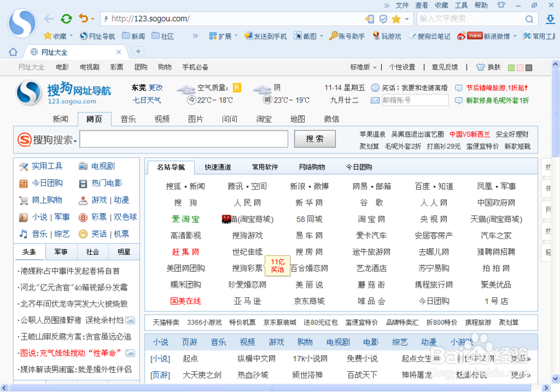Open the 京东商城 site link
560x392 pixels.
pos(309,301)
